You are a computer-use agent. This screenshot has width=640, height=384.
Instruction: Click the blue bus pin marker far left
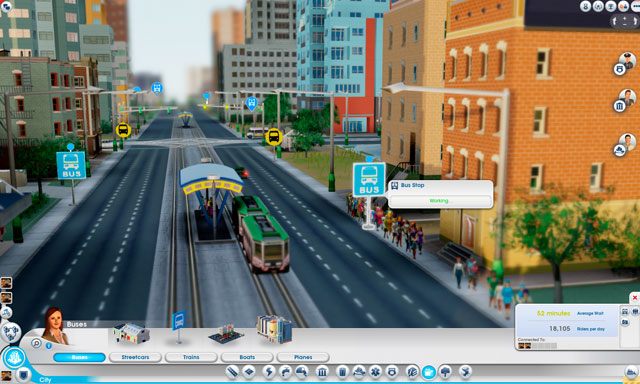(x=157, y=88)
